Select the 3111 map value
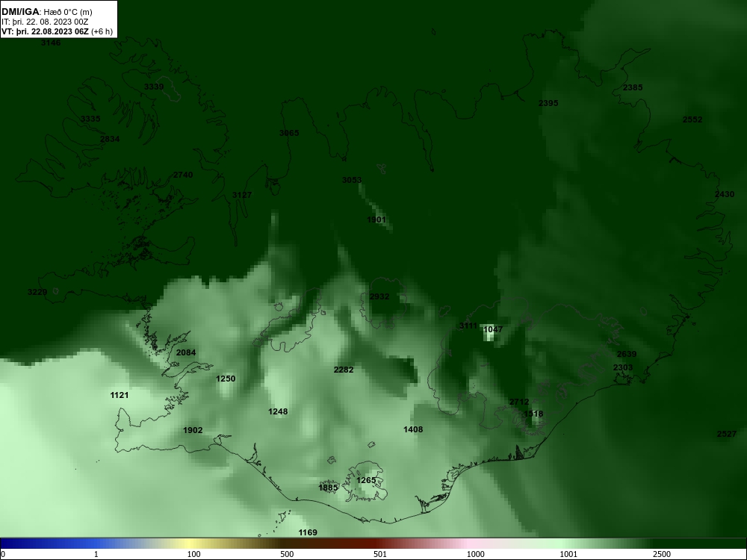Screen dimensions: 747x560 (468, 326)
